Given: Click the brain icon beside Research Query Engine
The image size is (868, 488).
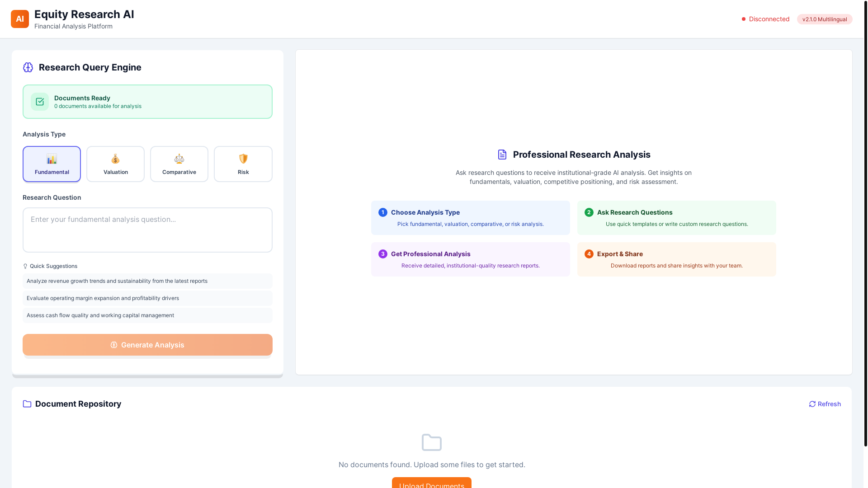Looking at the screenshot, I should [28, 67].
